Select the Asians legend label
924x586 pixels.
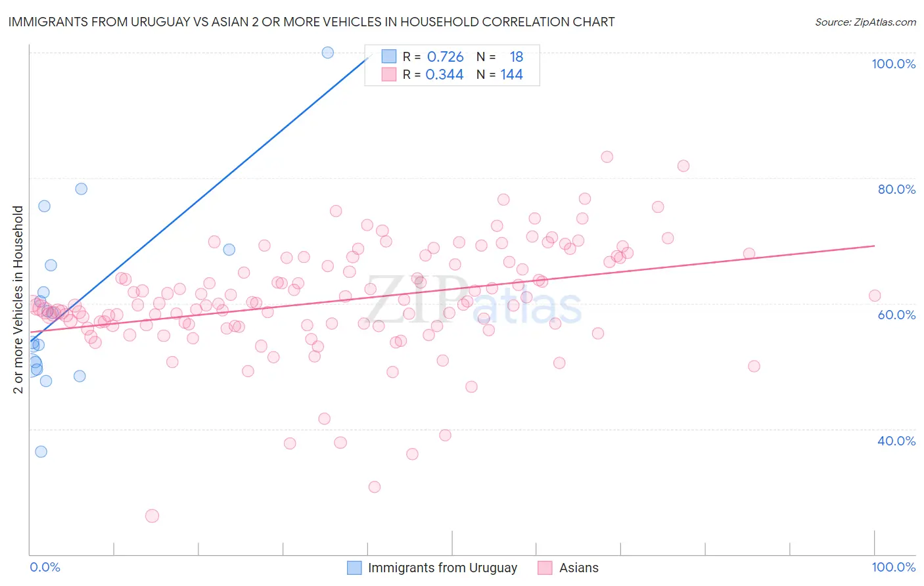pyautogui.click(x=579, y=568)
